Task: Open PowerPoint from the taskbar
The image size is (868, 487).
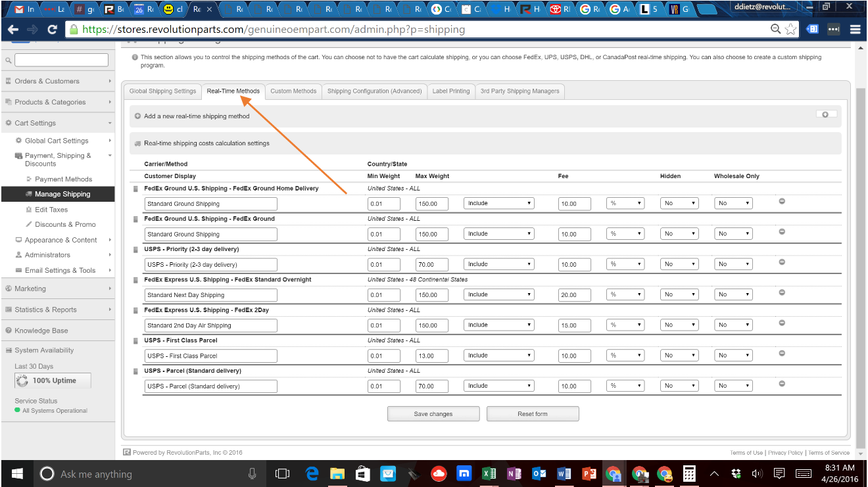Action: point(589,473)
